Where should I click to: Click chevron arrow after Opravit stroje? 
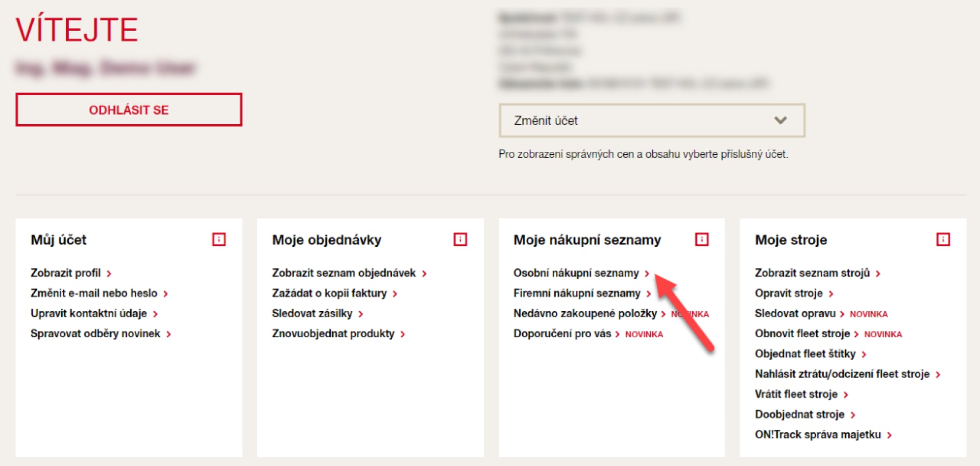pos(831,294)
